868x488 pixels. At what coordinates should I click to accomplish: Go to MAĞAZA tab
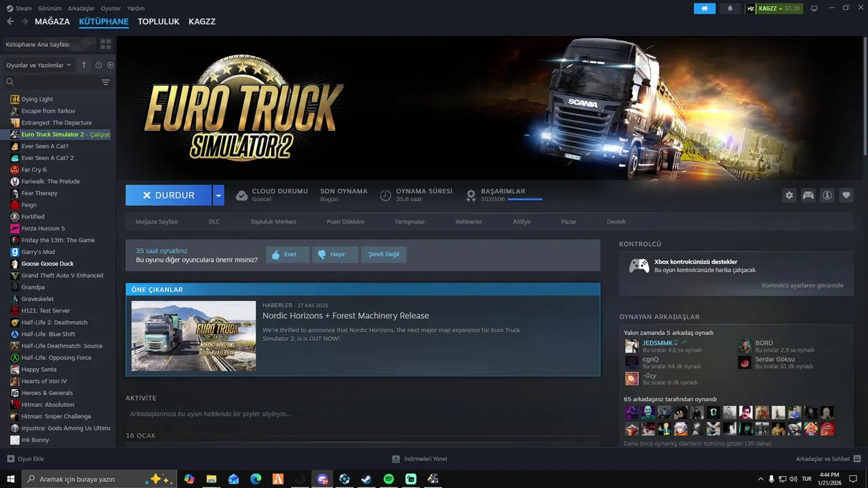coord(52,22)
